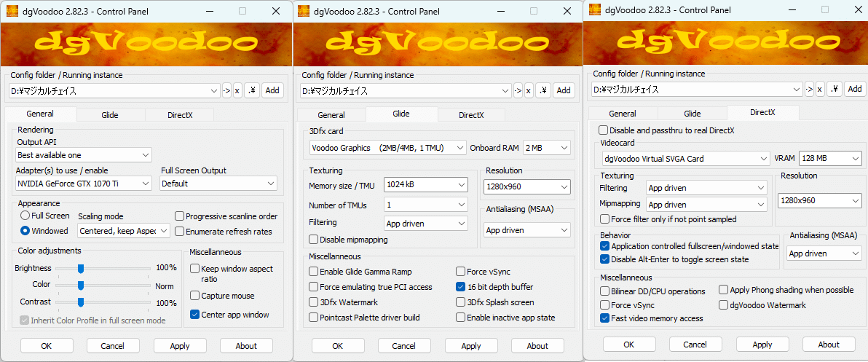Open the DirectX Mipmapping dropdown
868x362 pixels.
(x=707, y=204)
